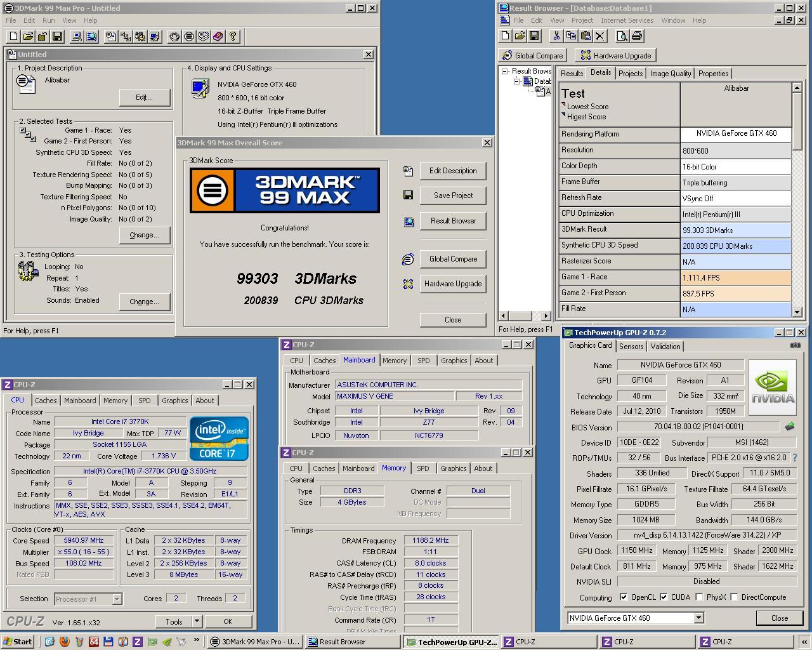Click New file icon in Result Browser toolbar
Viewport: 812px width, 650px height.
point(506,36)
